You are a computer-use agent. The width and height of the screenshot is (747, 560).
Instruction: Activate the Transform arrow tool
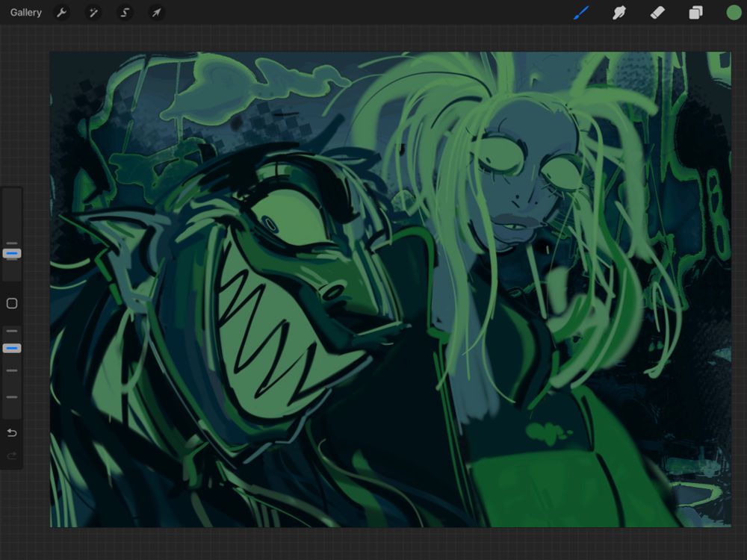[x=156, y=13]
